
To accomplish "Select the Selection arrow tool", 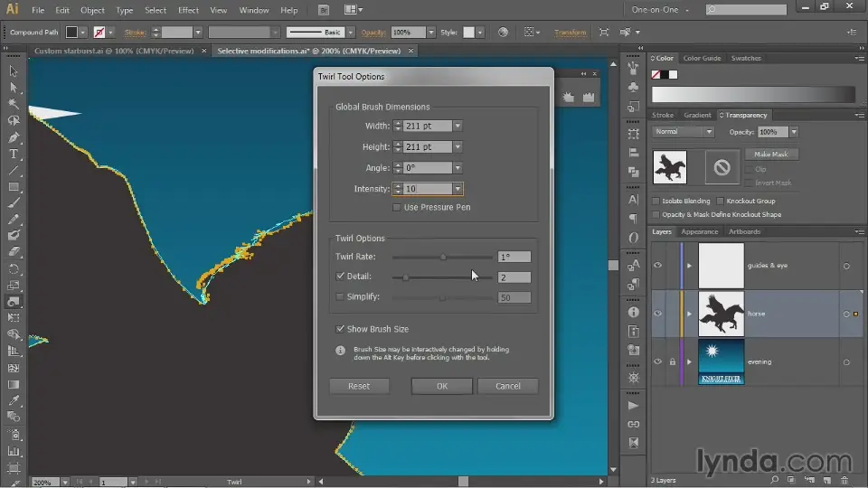I will point(14,71).
